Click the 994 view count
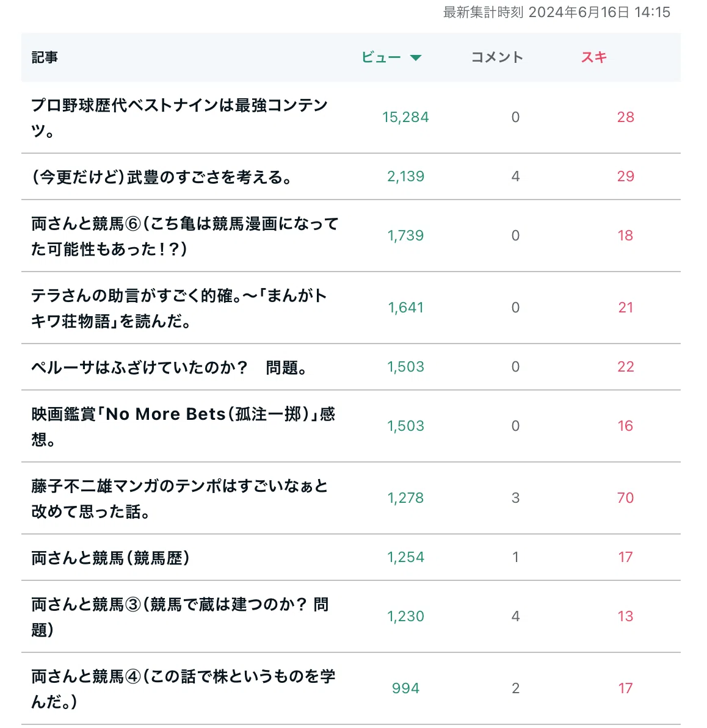The width and height of the screenshot is (707, 728). tap(405, 688)
